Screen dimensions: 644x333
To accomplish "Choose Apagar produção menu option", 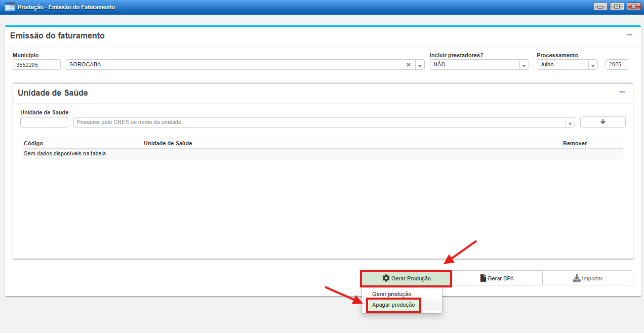I will click(x=393, y=305).
